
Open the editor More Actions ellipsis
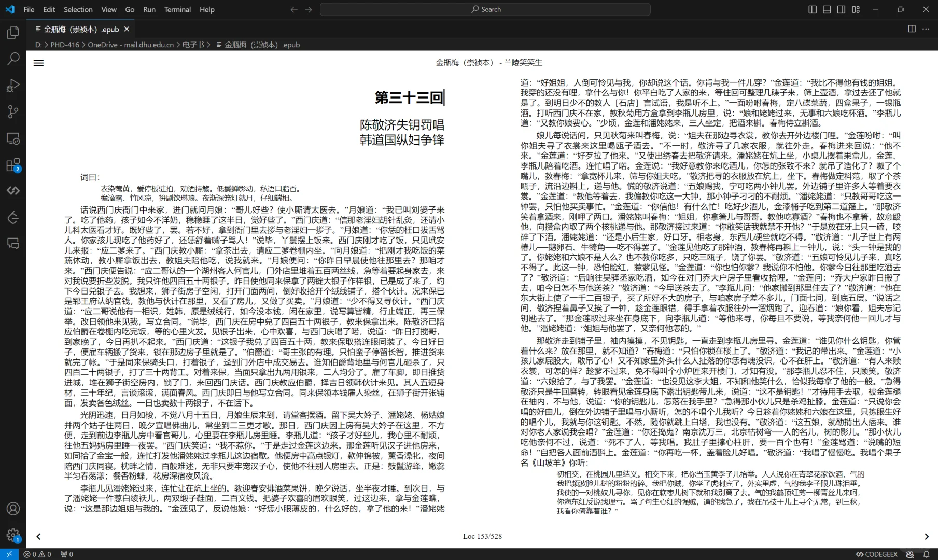(926, 29)
